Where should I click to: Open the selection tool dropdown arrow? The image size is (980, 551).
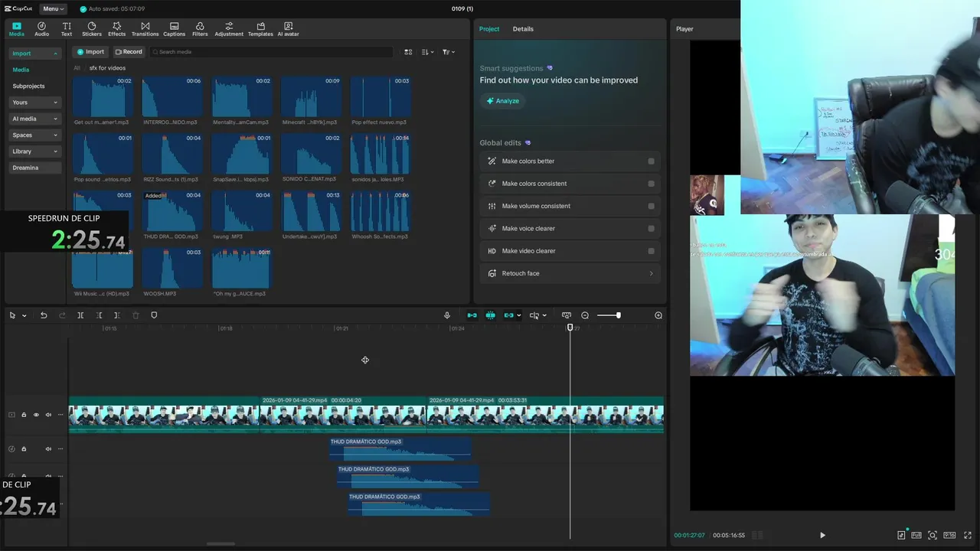coord(24,315)
